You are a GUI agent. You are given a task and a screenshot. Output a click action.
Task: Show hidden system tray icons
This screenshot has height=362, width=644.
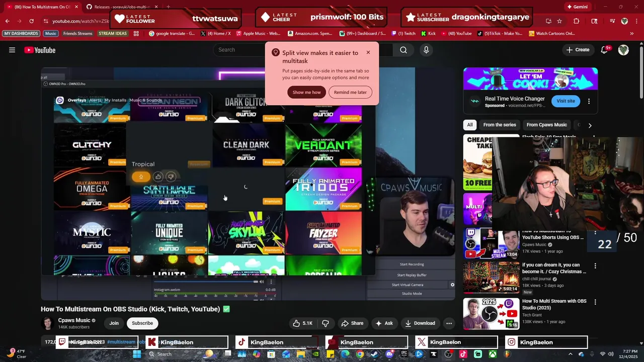[570, 354]
